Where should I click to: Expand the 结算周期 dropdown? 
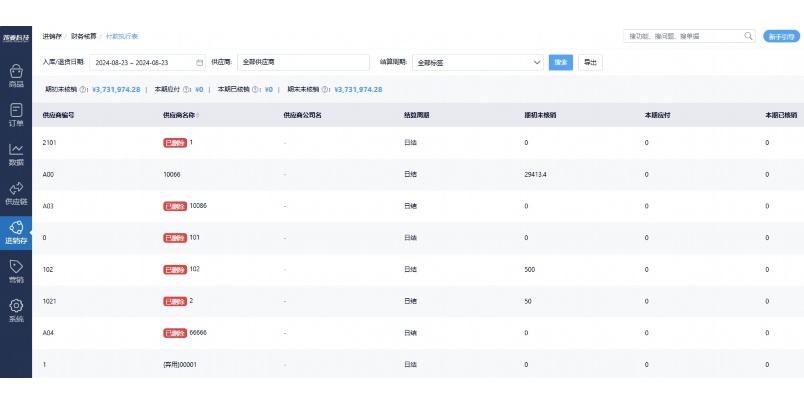coord(478,63)
